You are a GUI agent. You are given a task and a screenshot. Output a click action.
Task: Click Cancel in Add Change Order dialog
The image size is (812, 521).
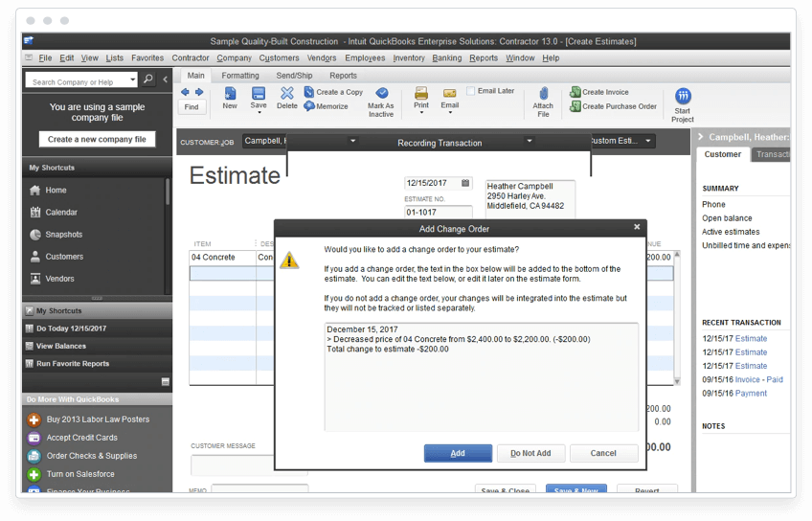pyautogui.click(x=603, y=453)
